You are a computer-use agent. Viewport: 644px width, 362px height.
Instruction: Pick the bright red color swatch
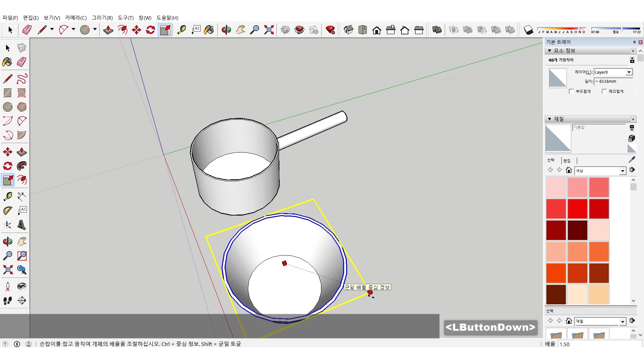(577, 208)
